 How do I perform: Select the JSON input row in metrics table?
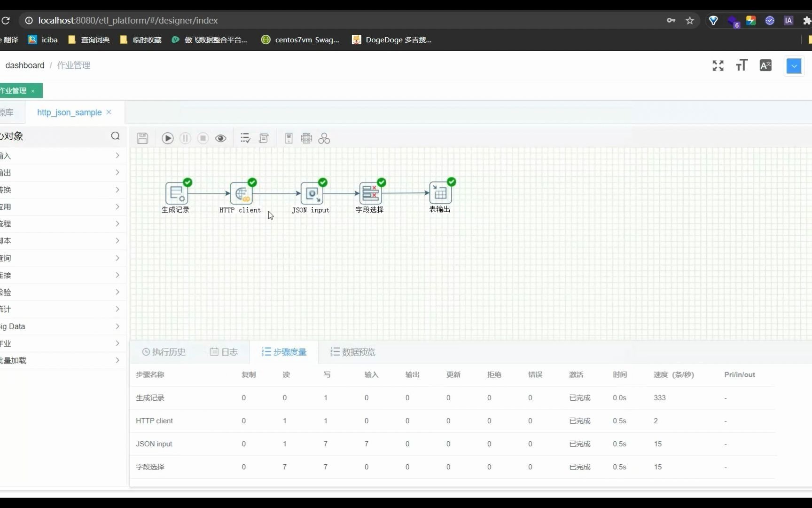452,444
